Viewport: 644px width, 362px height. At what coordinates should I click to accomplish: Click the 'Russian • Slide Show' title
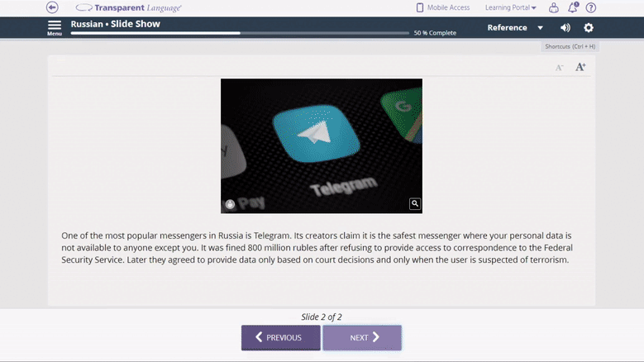coord(116,24)
